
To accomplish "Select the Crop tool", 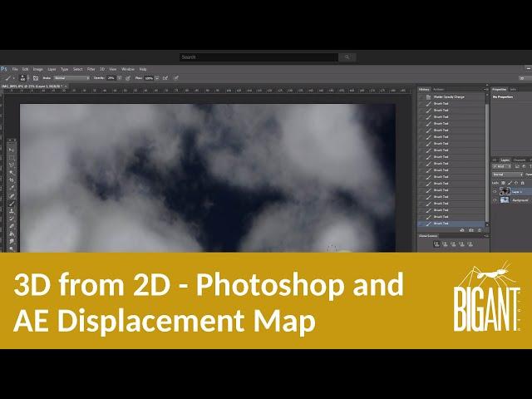I will click(12, 180).
